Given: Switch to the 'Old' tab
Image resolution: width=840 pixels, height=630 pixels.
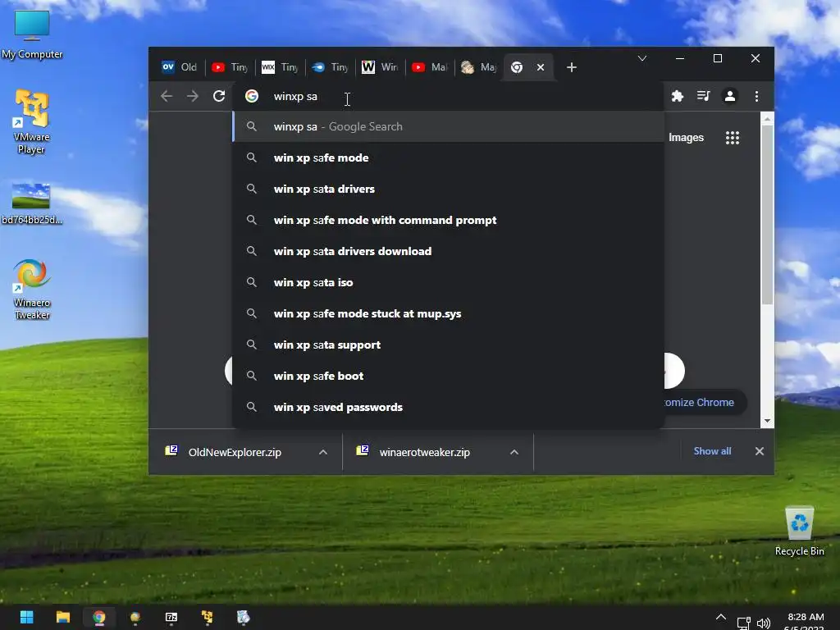Looking at the screenshot, I should tap(180, 67).
